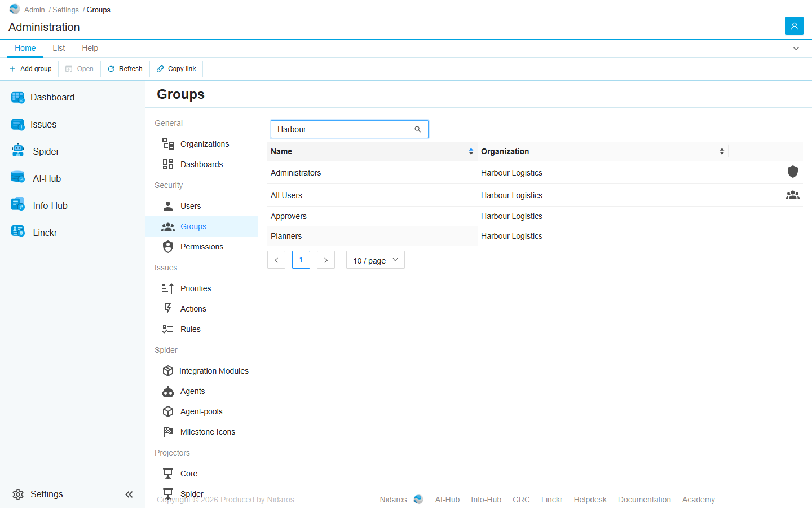Image resolution: width=812 pixels, height=508 pixels.
Task: Click the search magnifier icon
Action: [x=418, y=129]
